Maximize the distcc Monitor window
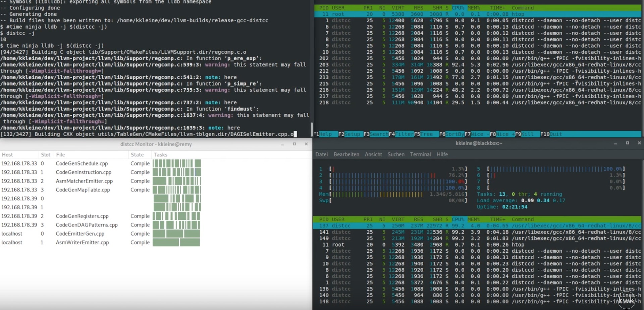 (294, 144)
